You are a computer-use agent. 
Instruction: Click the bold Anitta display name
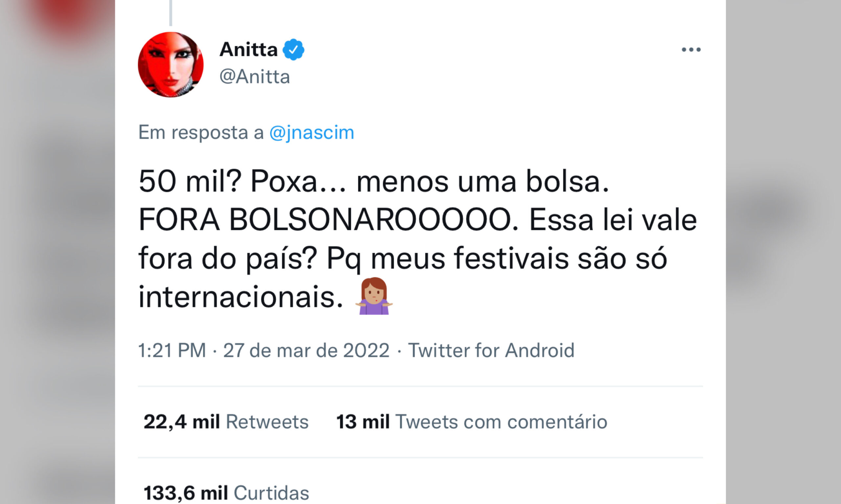[248, 50]
